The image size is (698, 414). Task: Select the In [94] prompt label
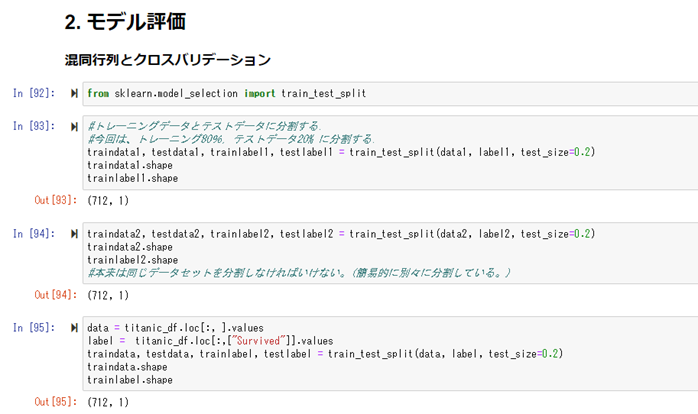[34, 234]
